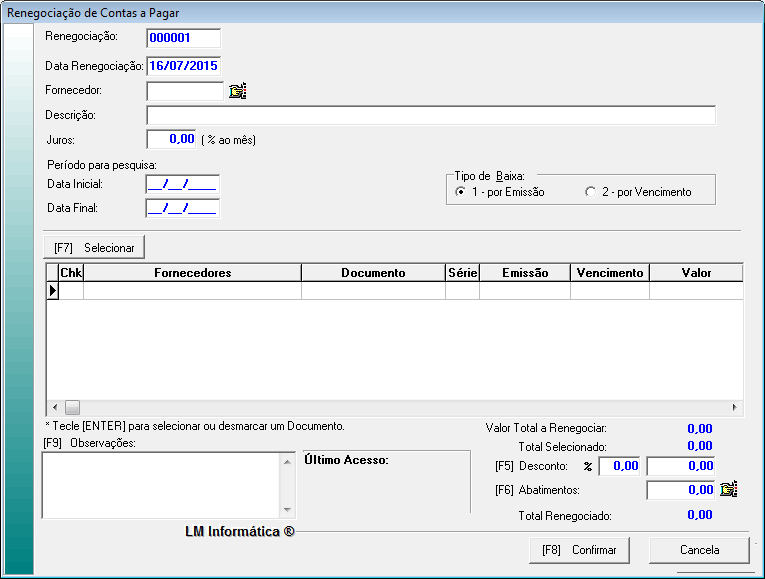Image resolution: width=765 pixels, height=579 pixels.
Task: Edit the Data Renegociação date field
Action: (183, 66)
